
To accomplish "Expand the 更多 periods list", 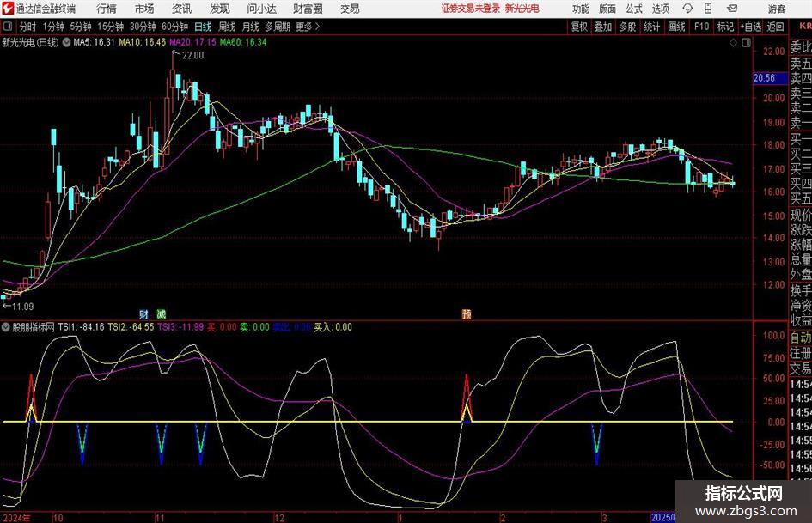I will click(308, 27).
